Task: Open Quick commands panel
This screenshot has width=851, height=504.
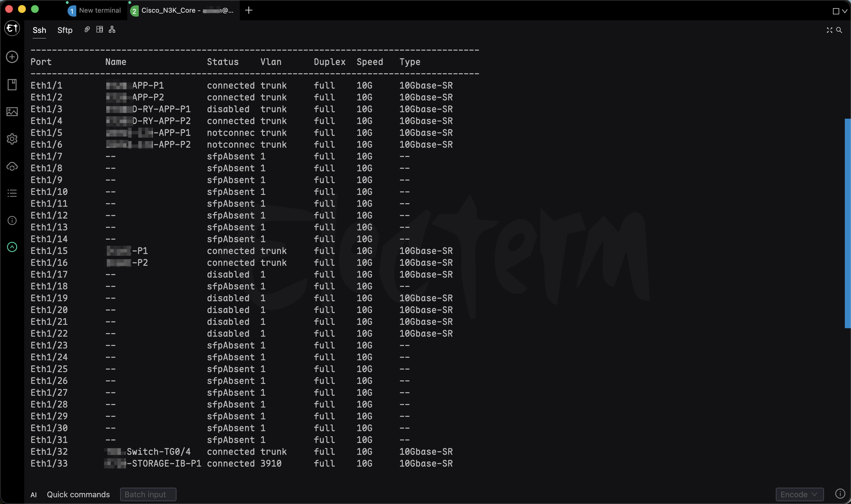Action: (79, 494)
